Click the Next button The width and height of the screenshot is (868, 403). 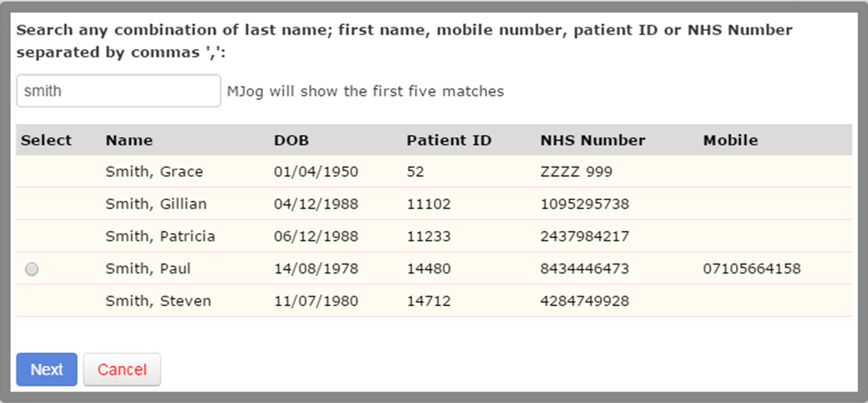pyautogui.click(x=46, y=369)
